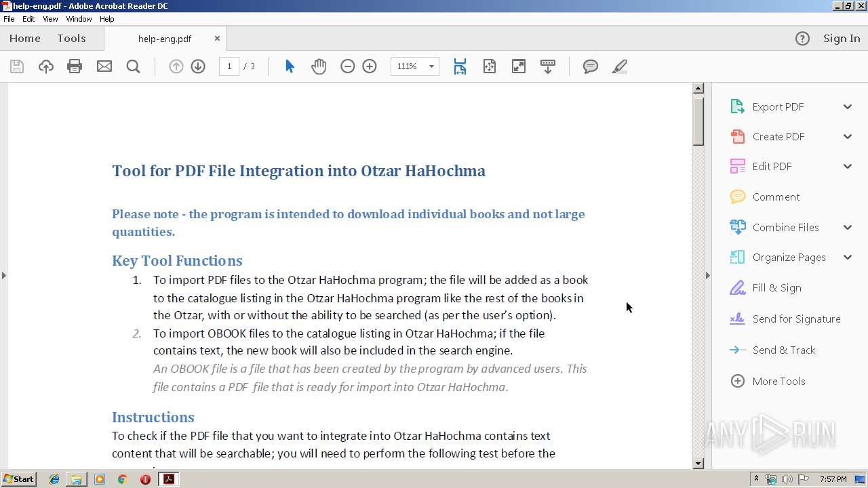Click fit width scrolling icon
868x488 pixels.
[x=460, y=66]
